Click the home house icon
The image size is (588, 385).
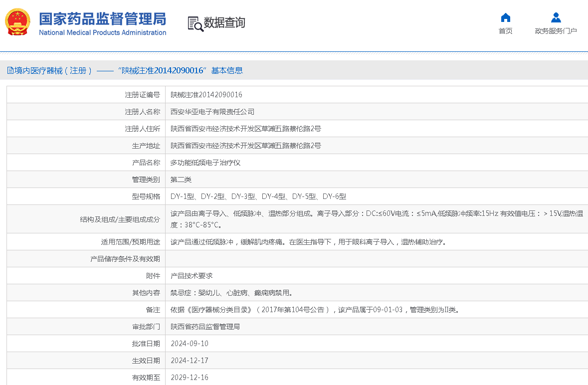coord(505,18)
